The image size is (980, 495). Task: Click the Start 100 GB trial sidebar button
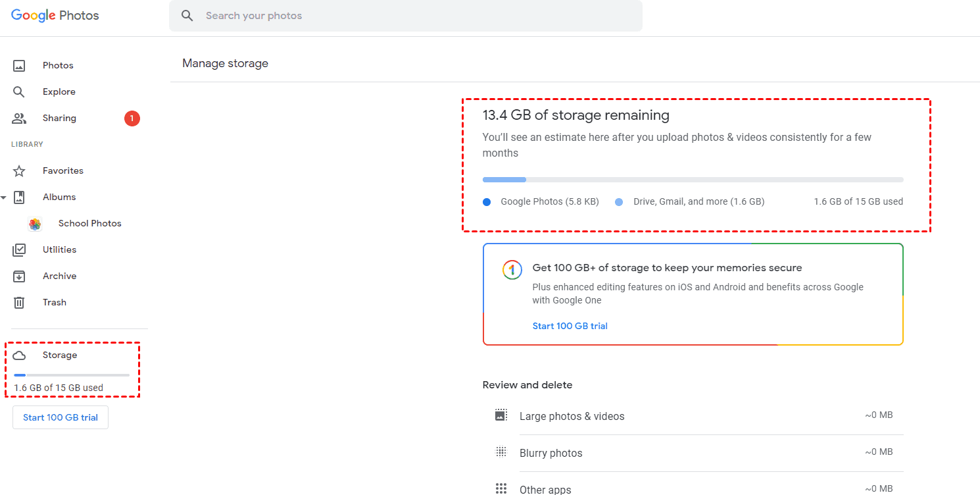click(x=61, y=418)
